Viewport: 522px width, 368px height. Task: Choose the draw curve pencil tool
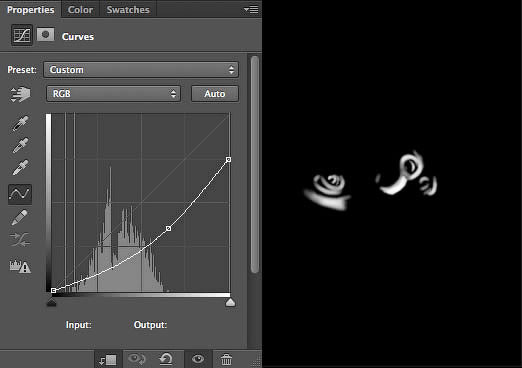(x=20, y=217)
